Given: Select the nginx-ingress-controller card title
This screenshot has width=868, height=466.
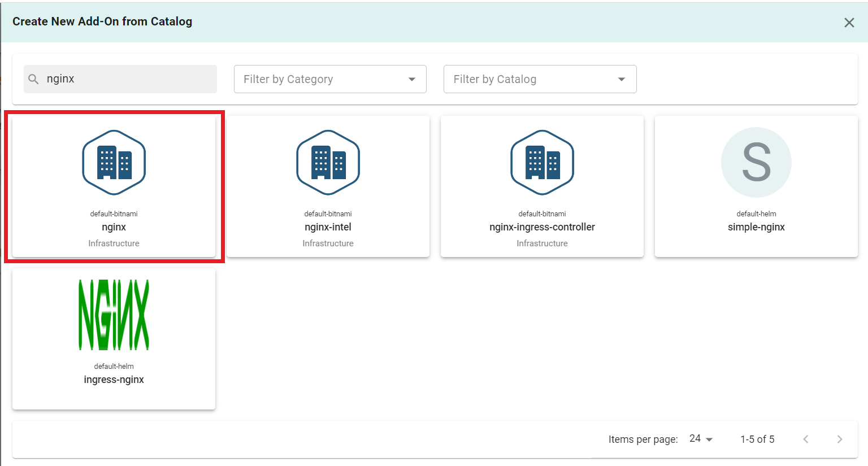Looking at the screenshot, I should point(542,227).
